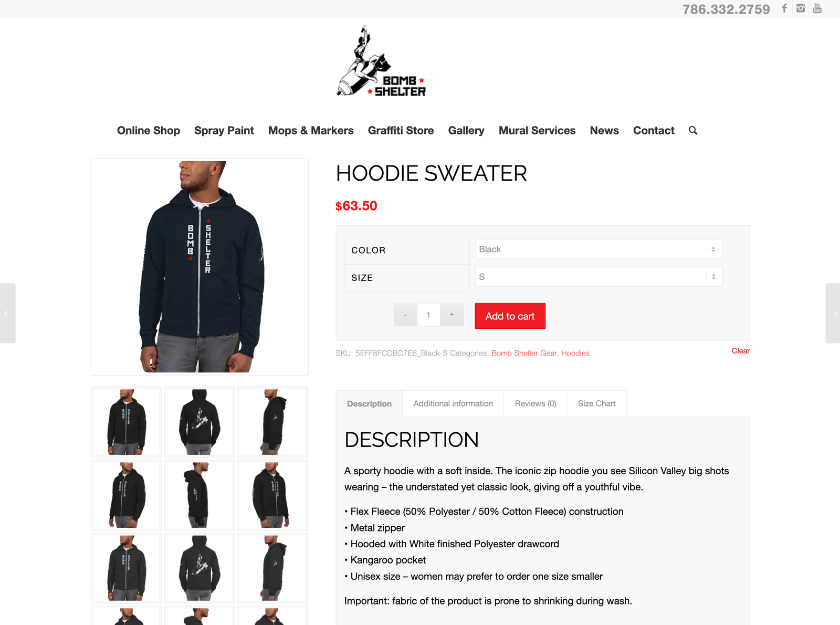Switch to the Additional information tab

[x=453, y=403]
